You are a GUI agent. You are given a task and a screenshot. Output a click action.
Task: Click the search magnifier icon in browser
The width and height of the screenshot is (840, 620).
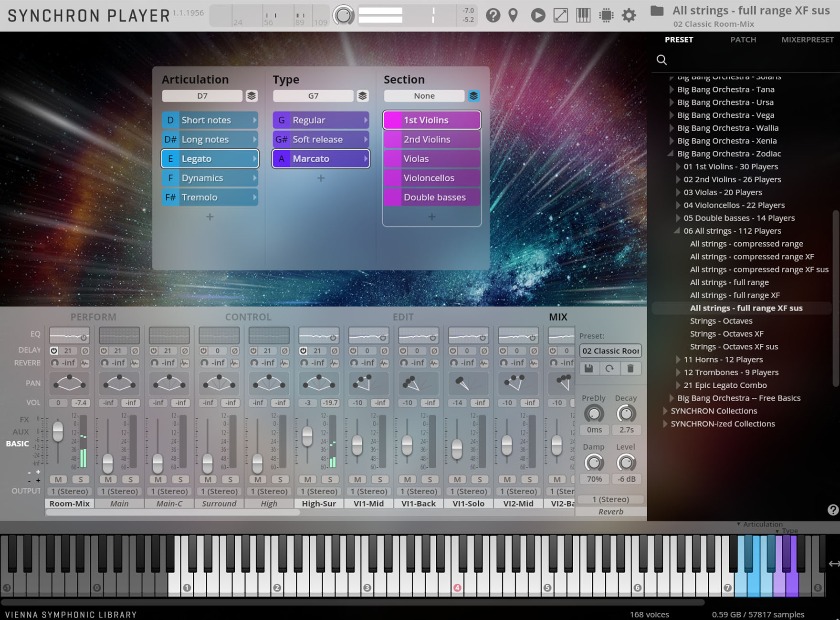pos(661,60)
